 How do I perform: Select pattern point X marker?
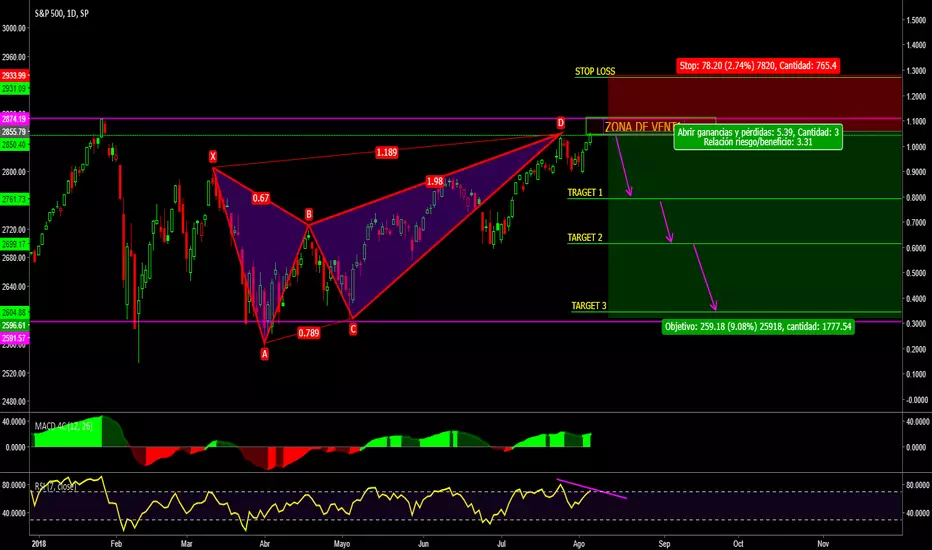tap(213, 157)
